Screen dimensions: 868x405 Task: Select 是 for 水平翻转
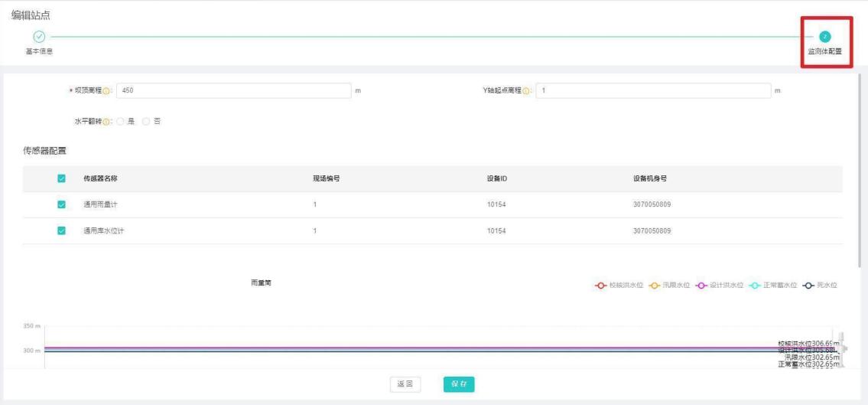pos(121,121)
